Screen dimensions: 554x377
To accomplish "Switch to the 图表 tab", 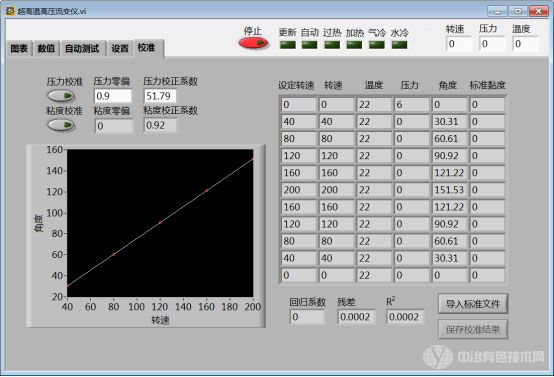I will coord(19,48).
